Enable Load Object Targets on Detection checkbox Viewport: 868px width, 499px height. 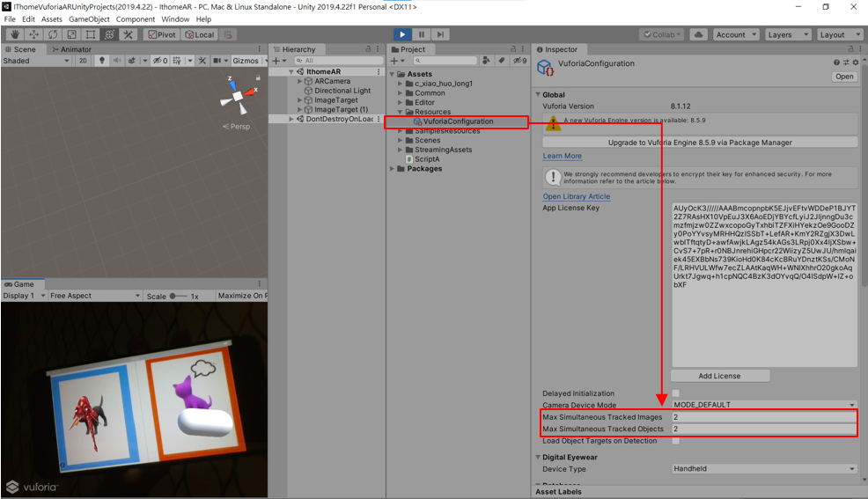click(676, 441)
